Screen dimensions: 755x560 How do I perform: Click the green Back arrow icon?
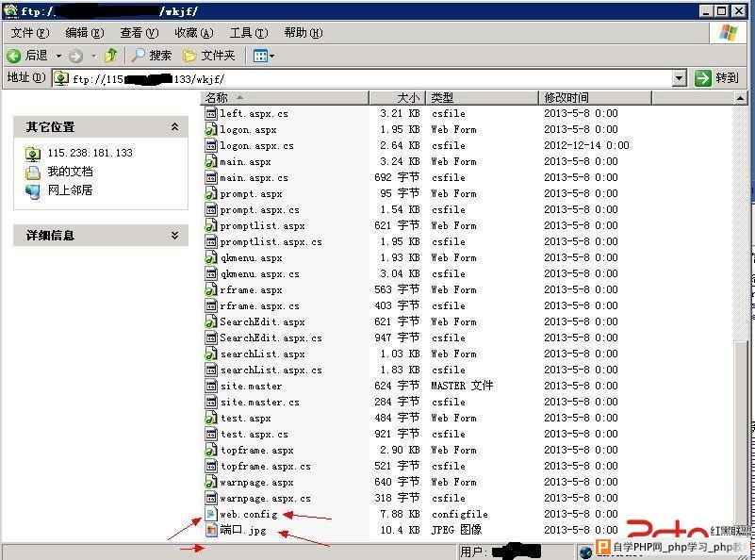click(x=13, y=56)
